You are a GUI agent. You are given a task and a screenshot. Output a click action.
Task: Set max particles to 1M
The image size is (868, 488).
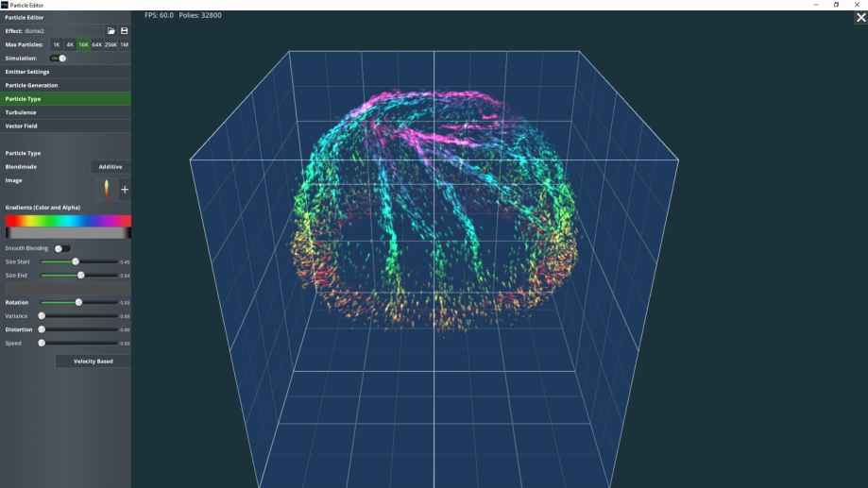(125, 44)
